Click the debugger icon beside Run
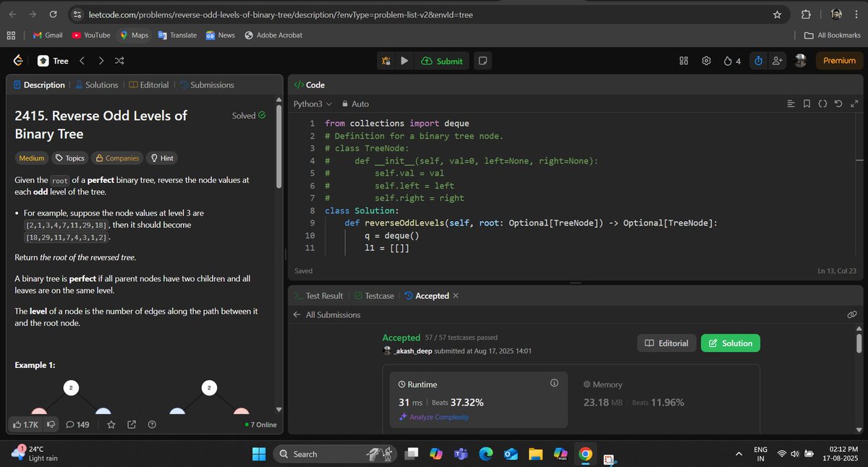The width and height of the screenshot is (868, 467). 386,61
